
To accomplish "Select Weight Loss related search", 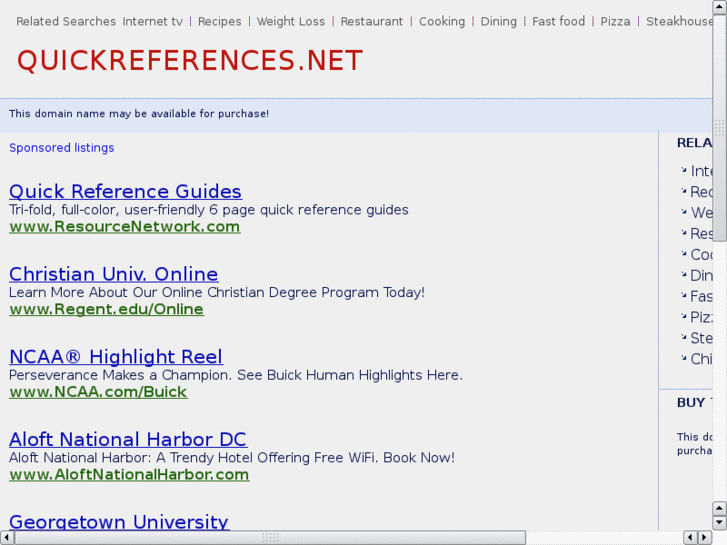I will click(x=291, y=21).
